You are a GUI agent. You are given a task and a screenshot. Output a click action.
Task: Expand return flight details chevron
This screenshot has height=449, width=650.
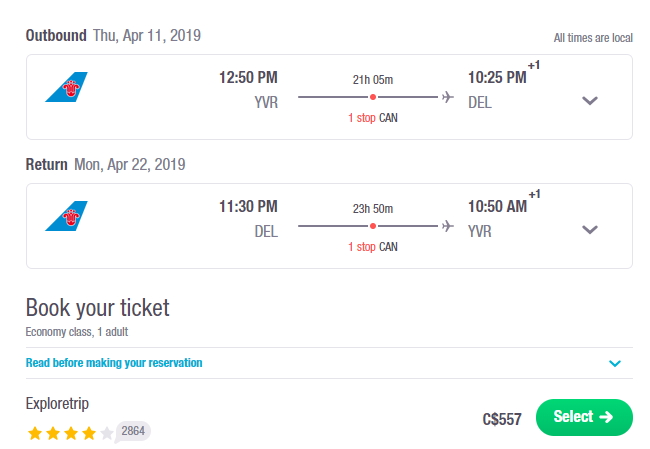click(x=589, y=229)
